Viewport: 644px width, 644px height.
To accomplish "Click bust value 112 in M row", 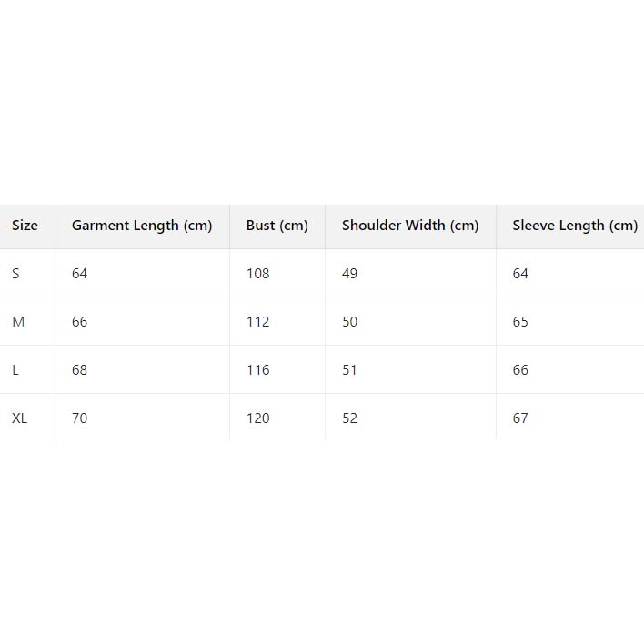I will [258, 322].
